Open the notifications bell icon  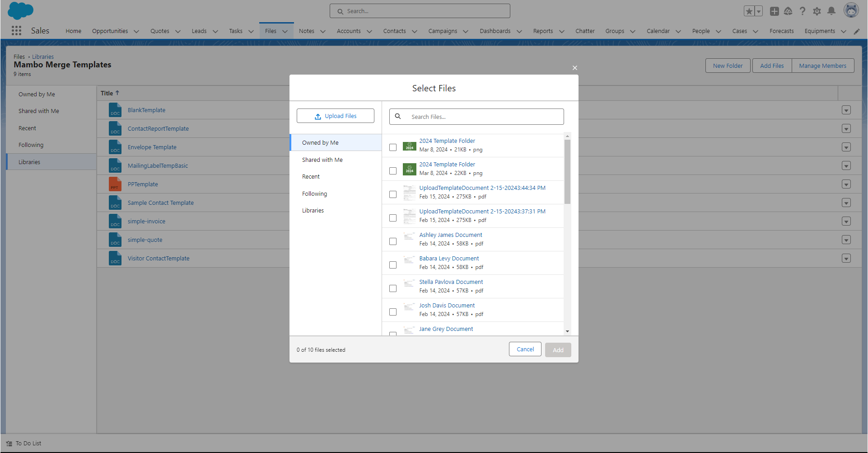(831, 11)
